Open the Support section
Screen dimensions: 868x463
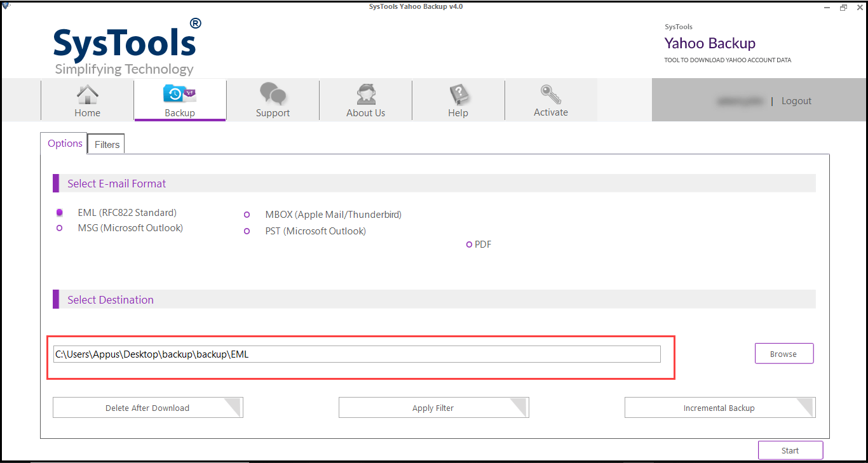tap(273, 100)
